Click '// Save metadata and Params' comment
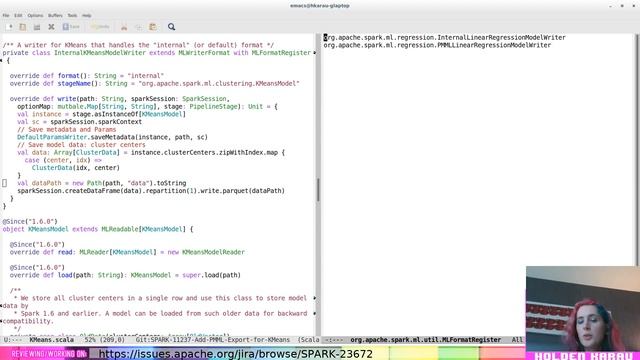 point(67,129)
